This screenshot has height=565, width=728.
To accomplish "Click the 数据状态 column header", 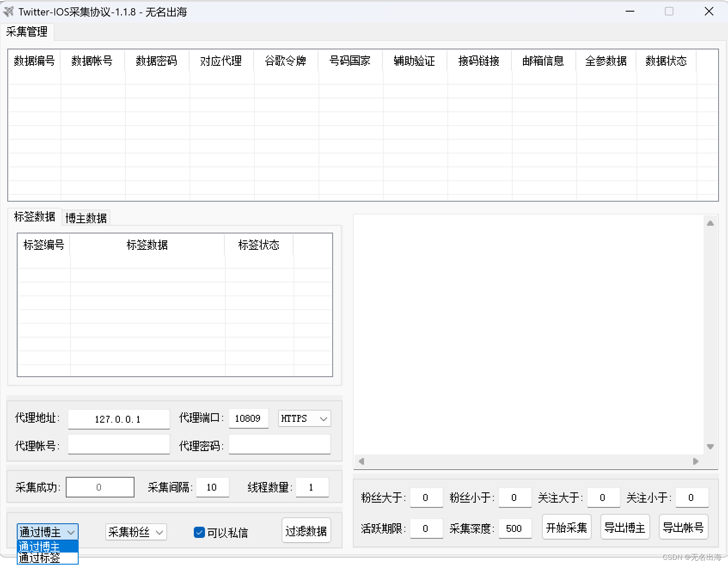I will pos(666,61).
